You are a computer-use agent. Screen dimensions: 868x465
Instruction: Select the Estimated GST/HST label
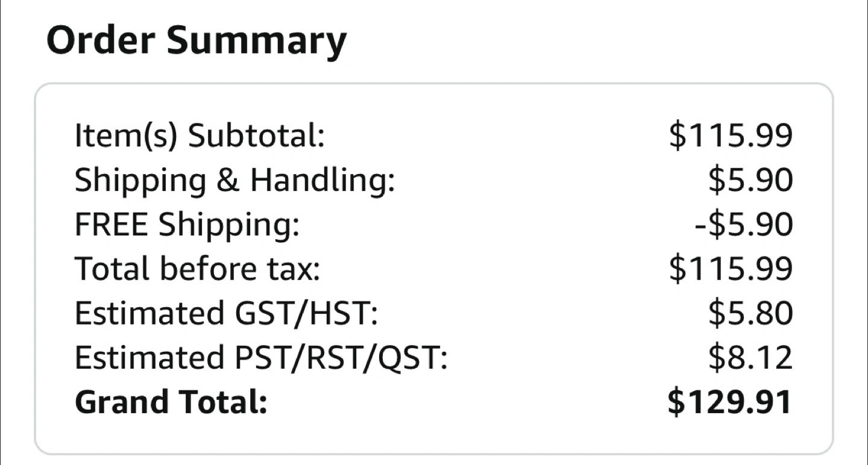click(226, 314)
